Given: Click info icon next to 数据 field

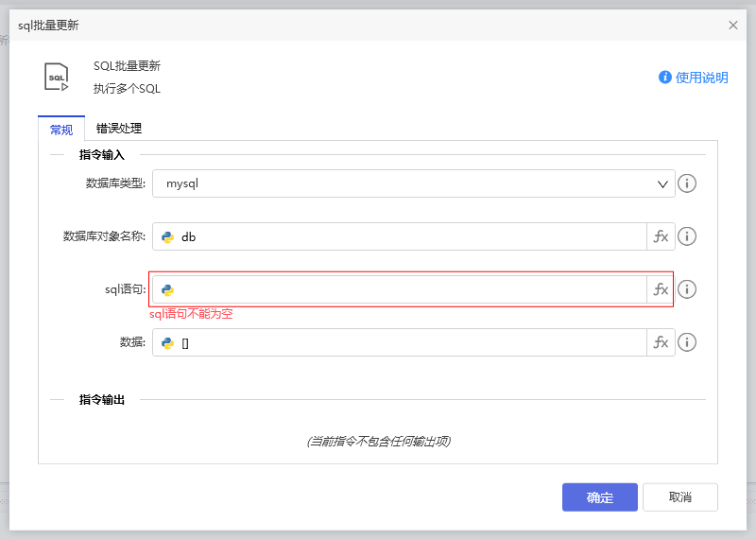Looking at the screenshot, I should (x=688, y=342).
